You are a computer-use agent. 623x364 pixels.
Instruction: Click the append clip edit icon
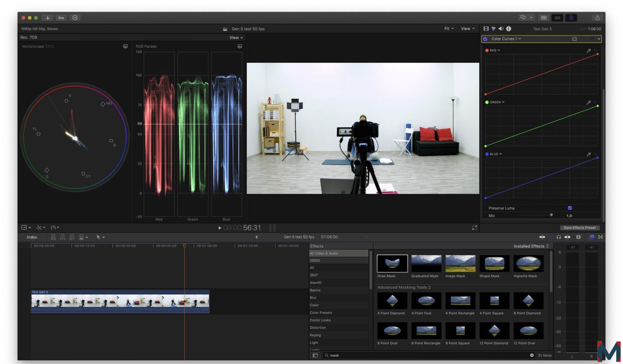pos(72,237)
